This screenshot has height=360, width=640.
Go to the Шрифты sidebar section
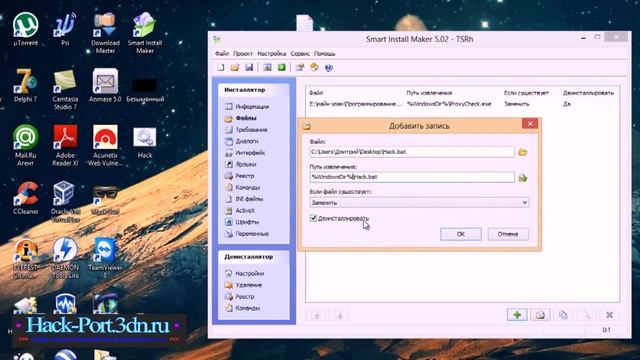pos(242,222)
